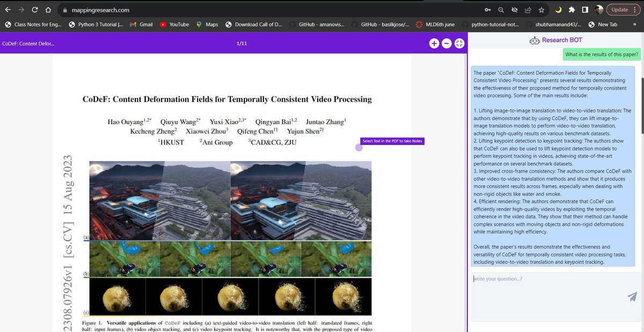Click the paper title heading in the PDF
Image resolution: width=644 pixels, height=332 pixels.
tap(227, 99)
